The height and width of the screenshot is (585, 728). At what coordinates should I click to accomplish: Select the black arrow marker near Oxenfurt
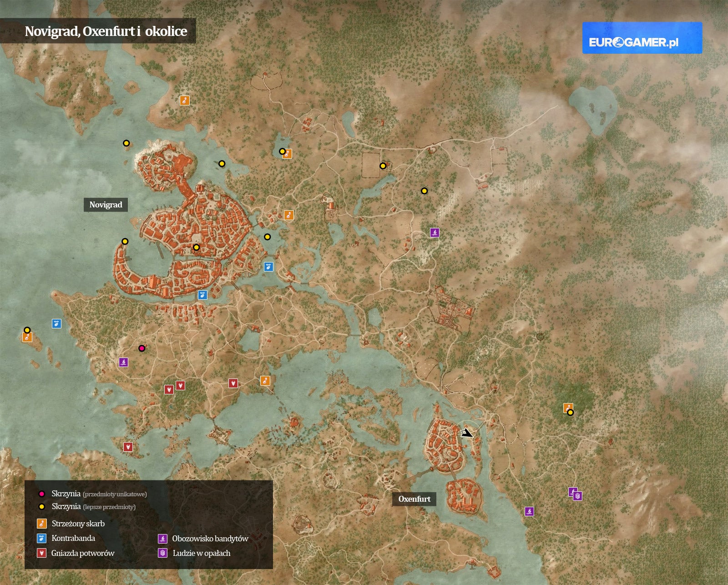466,433
